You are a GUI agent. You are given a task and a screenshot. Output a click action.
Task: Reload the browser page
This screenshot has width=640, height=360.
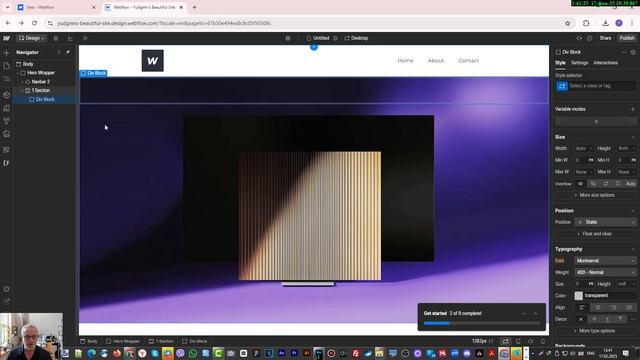(34, 23)
